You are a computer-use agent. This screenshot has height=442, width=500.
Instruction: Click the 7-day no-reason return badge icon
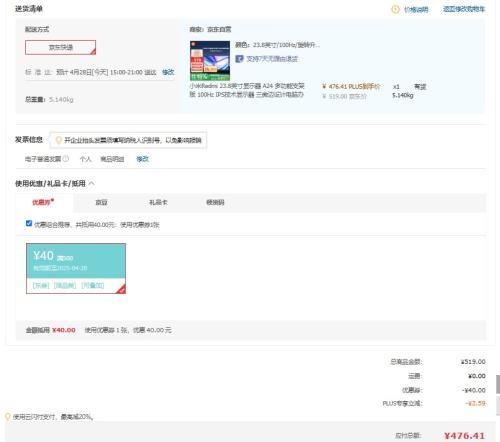click(239, 59)
